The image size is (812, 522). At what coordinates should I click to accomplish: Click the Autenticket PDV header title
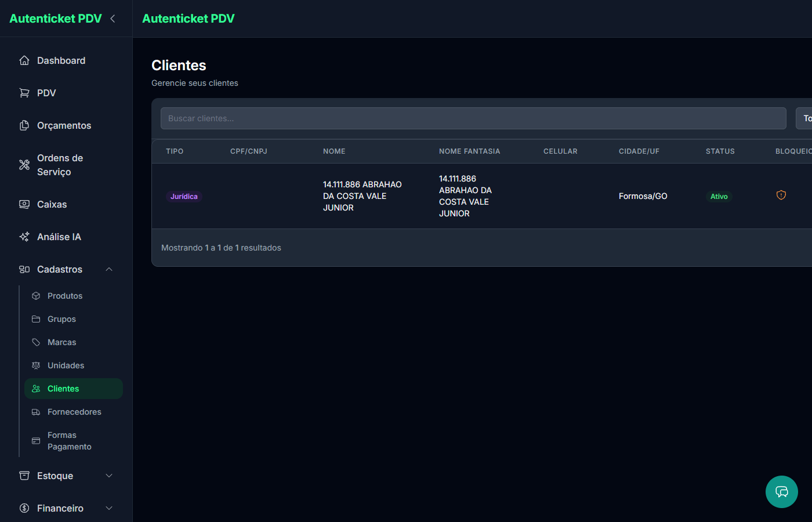(x=188, y=19)
